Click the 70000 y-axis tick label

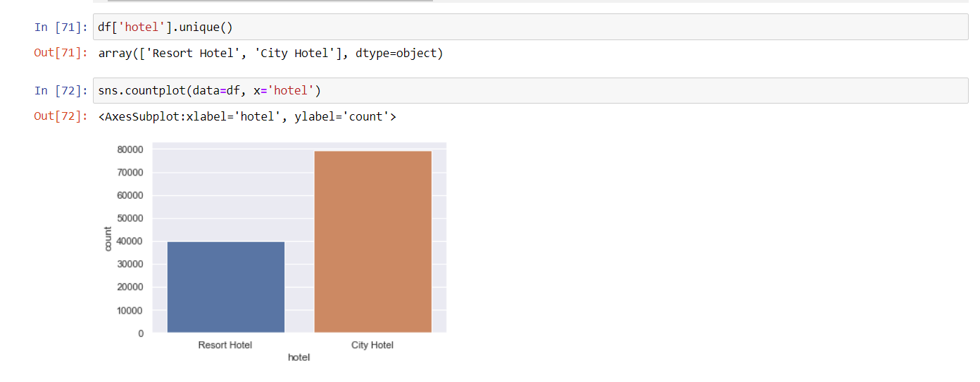[131, 172]
